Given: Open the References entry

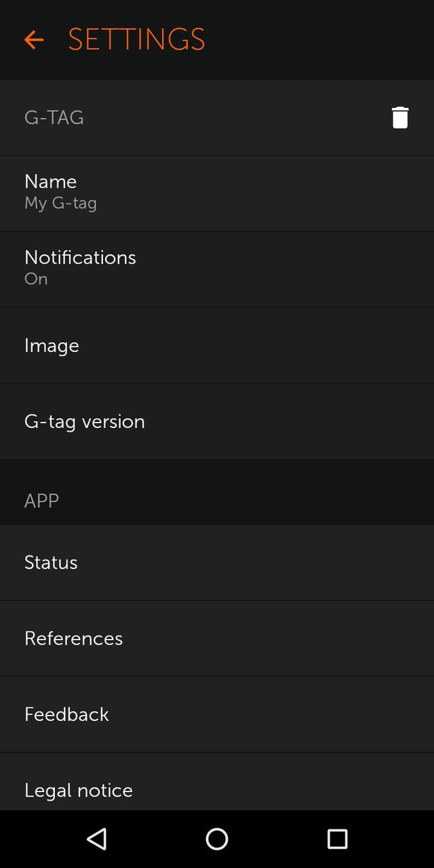Looking at the screenshot, I should pyautogui.click(x=217, y=638).
